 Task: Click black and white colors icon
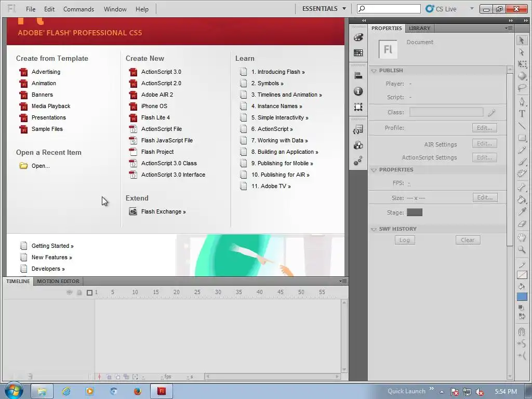pyautogui.click(x=521, y=308)
